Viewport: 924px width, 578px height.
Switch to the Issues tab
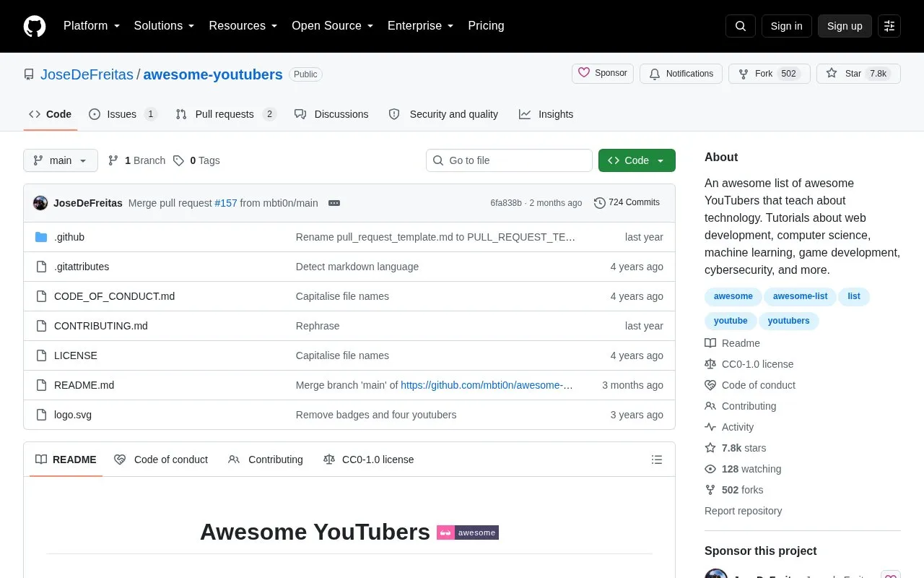pyautogui.click(x=123, y=114)
